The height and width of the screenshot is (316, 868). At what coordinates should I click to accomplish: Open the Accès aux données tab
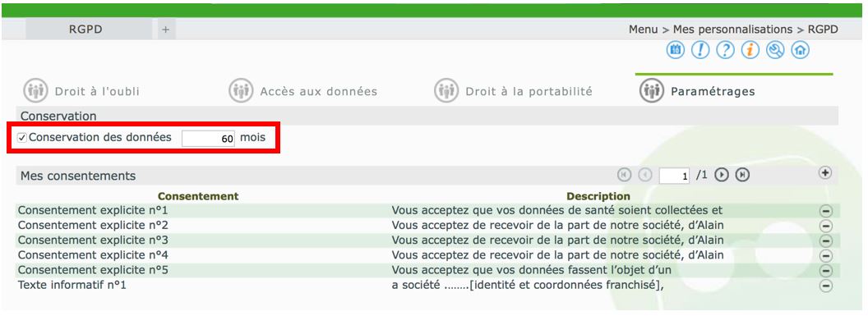tap(302, 91)
